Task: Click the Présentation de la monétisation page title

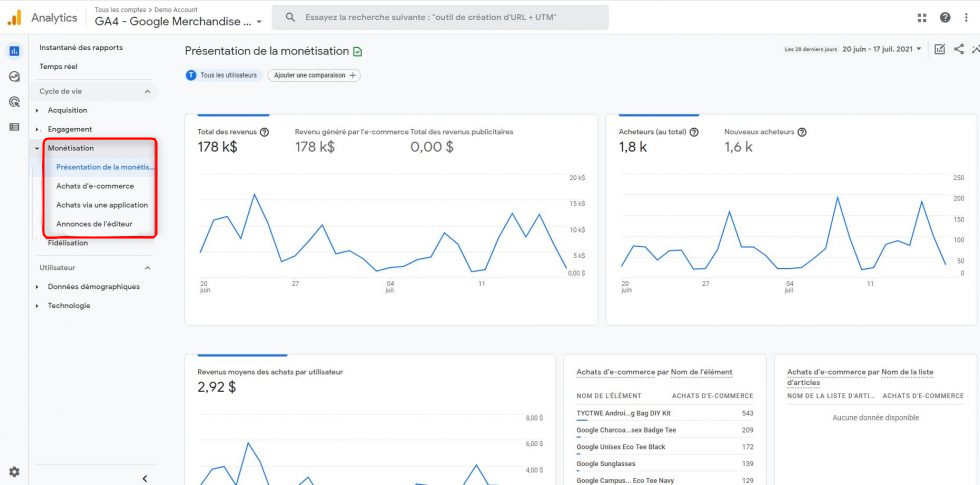Action: tap(267, 51)
